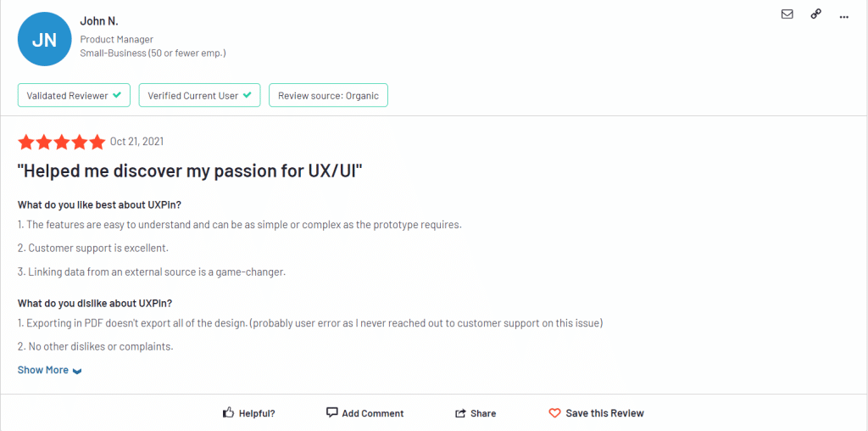Open the three-dots more options menu

coord(843,17)
